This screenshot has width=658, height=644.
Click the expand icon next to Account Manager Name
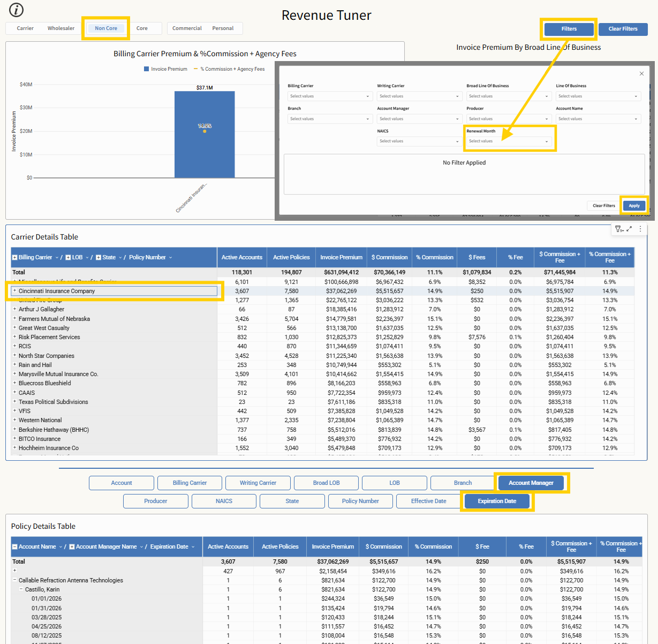click(72, 547)
